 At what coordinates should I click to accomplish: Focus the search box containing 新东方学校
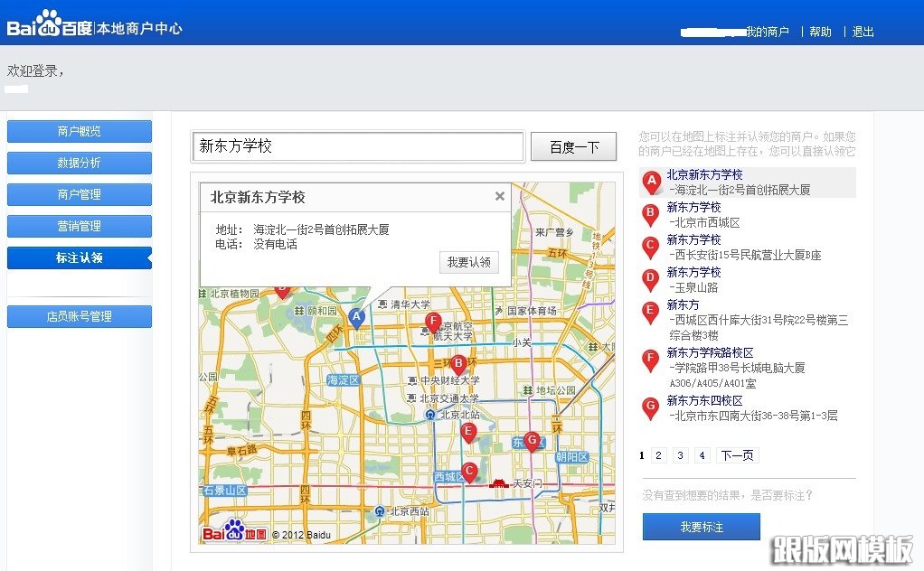coord(358,146)
